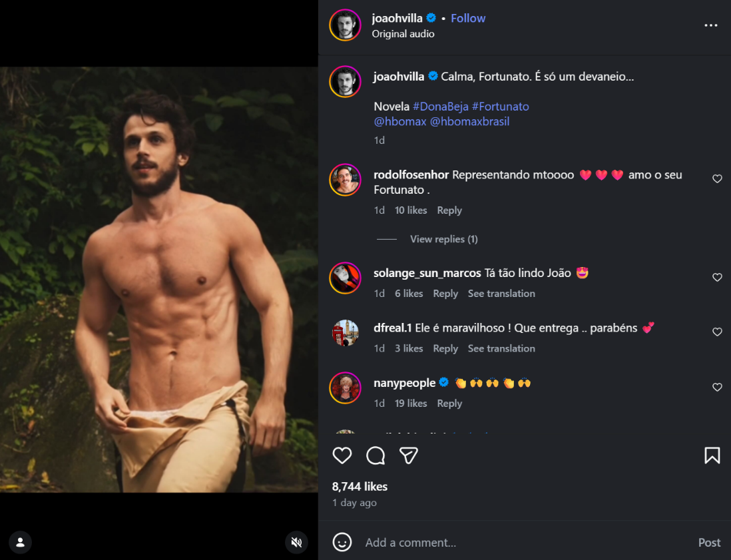Expand View replies (1) under rodolfosenhor
This screenshot has height=560, width=731.
tap(443, 239)
